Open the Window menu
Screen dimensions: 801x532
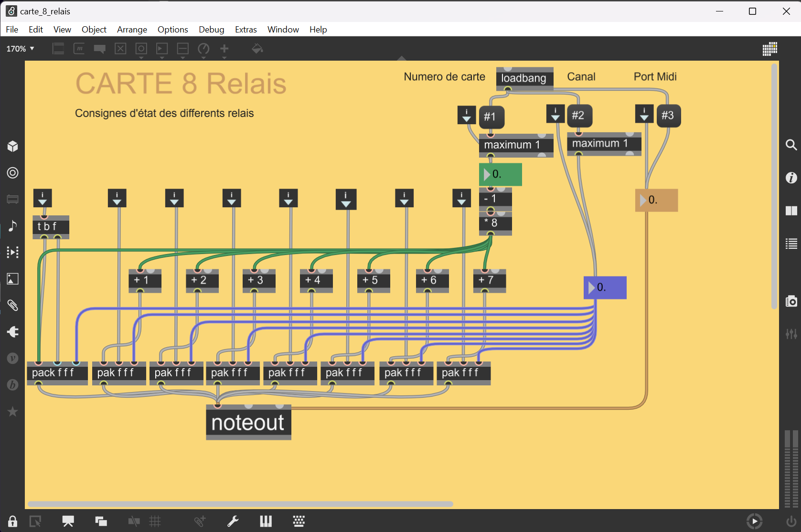[x=283, y=29]
